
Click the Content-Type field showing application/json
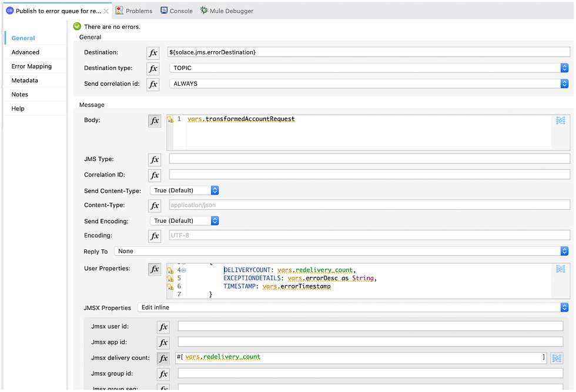point(370,205)
